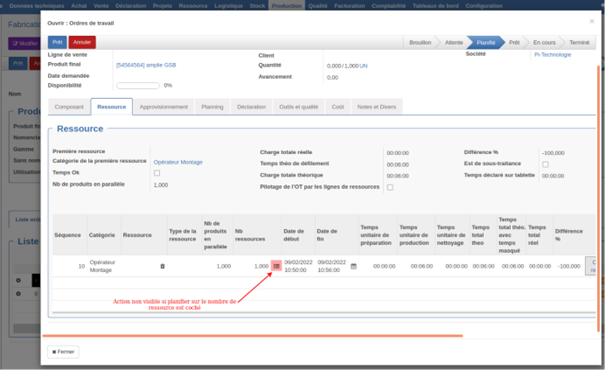Click the vertical orange scrollbar of dialog

click(x=599, y=199)
